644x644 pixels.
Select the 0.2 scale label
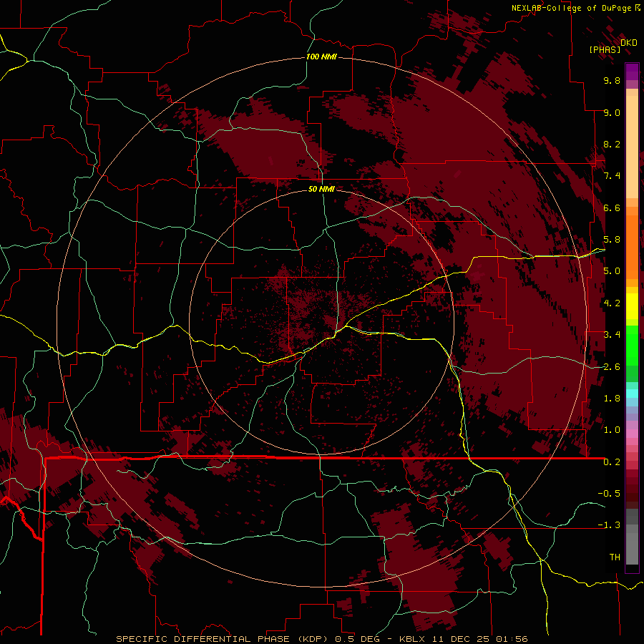click(612, 462)
